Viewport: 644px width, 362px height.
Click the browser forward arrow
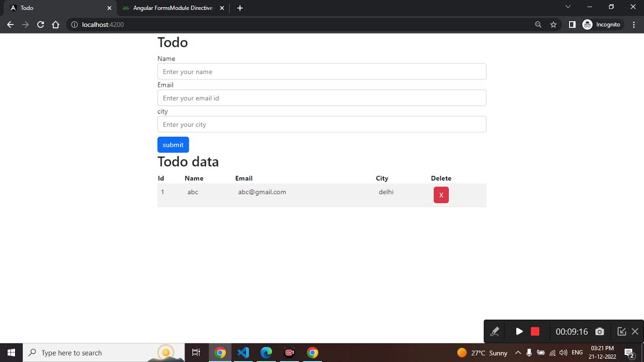pos(25,25)
